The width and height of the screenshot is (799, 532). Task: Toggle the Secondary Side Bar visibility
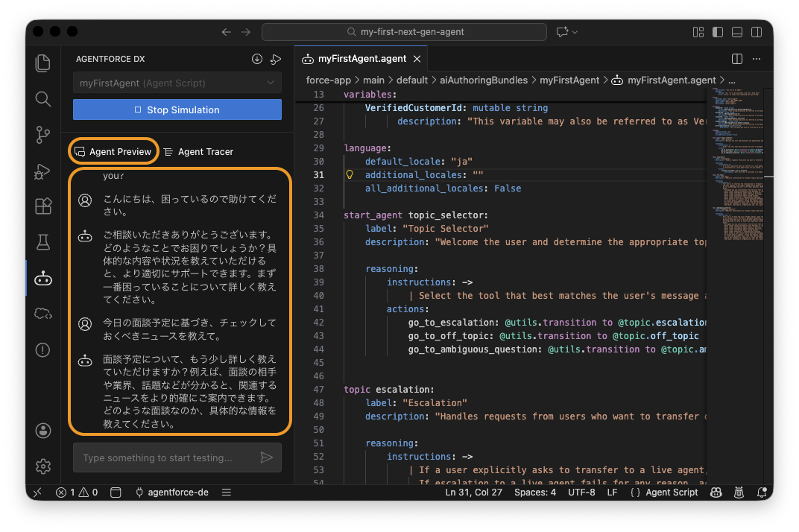click(x=757, y=31)
